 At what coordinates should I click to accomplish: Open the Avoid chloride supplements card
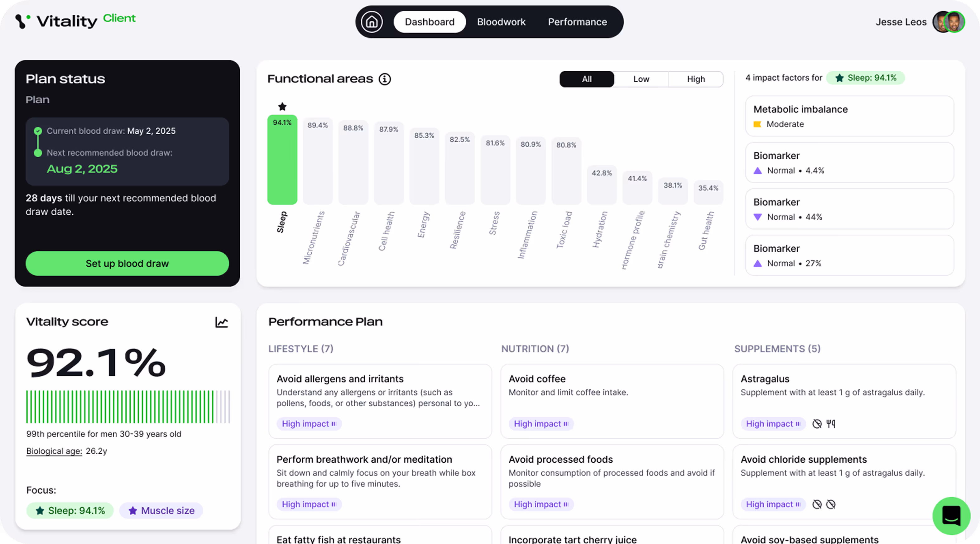point(844,482)
